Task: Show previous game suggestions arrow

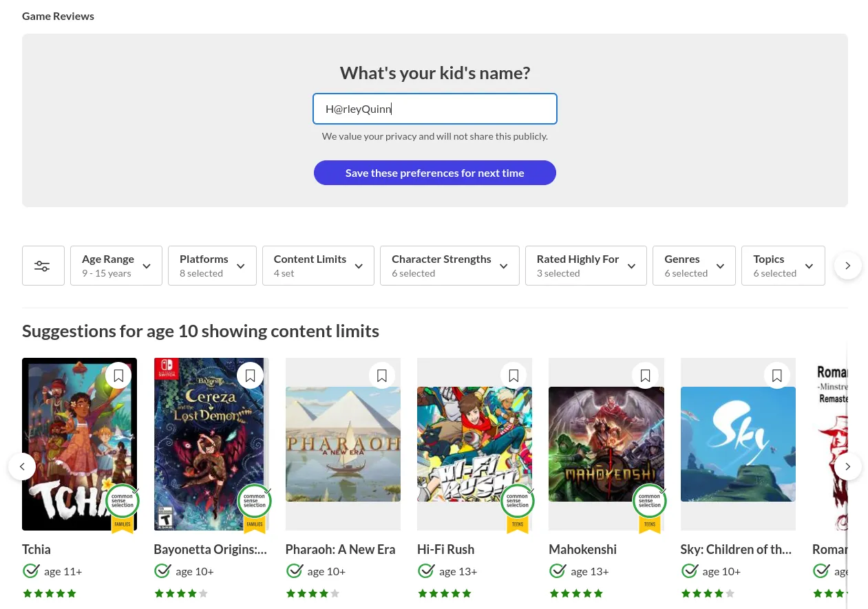Action: [x=22, y=467]
